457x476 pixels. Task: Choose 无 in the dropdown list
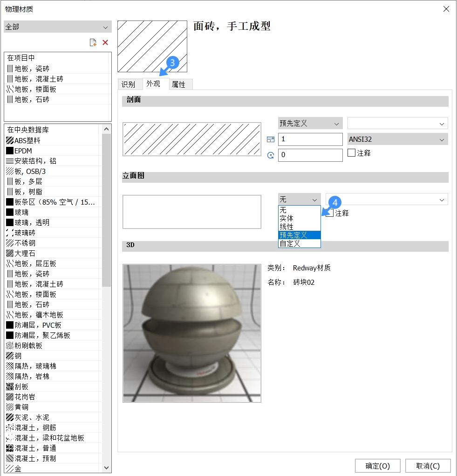[x=299, y=210]
